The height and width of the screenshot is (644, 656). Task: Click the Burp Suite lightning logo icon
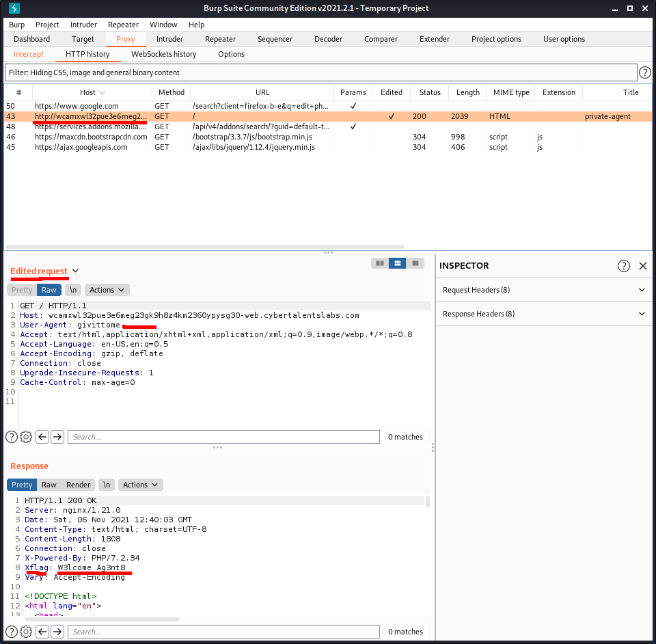[x=14, y=8]
